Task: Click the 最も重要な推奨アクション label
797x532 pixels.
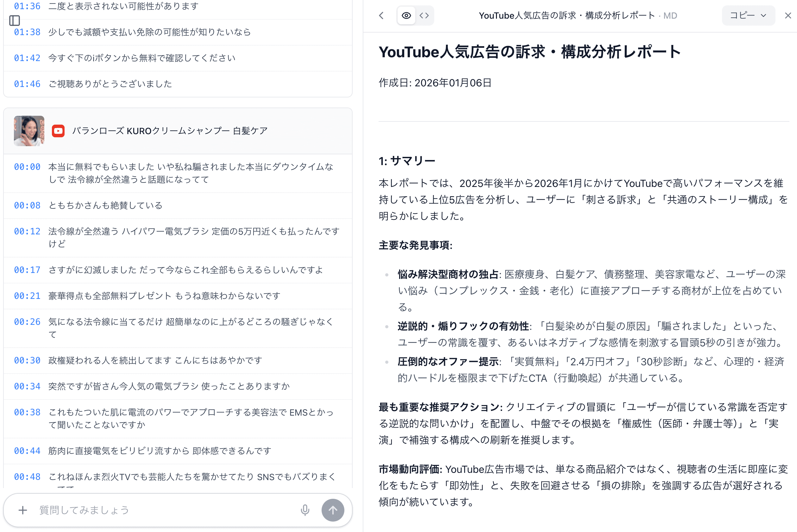Action: tap(441, 407)
